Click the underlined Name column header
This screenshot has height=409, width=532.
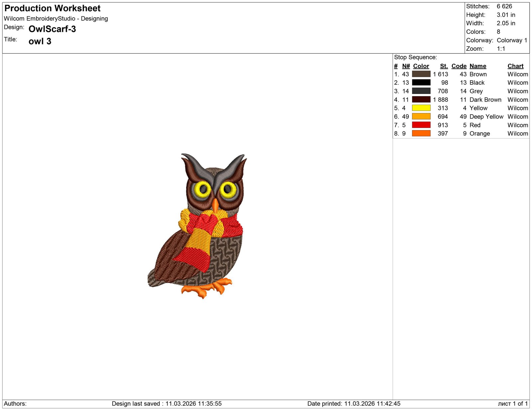[477, 66]
